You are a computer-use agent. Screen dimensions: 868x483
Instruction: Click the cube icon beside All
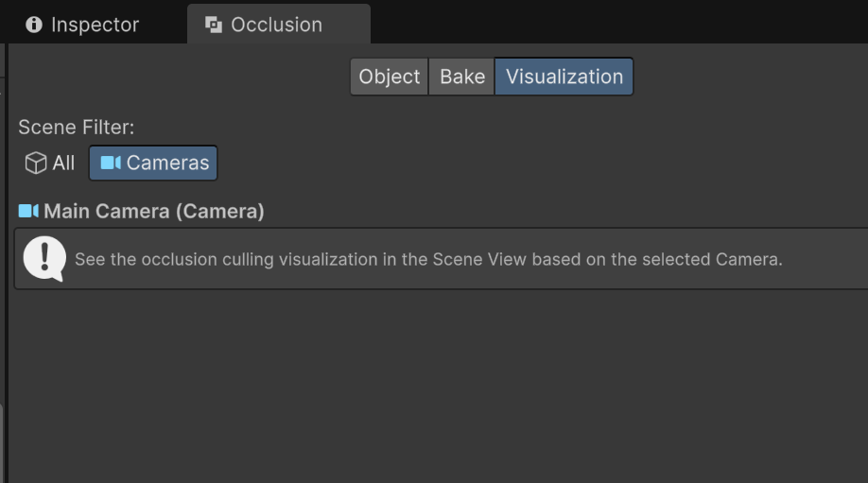click(x=36, y=164)
